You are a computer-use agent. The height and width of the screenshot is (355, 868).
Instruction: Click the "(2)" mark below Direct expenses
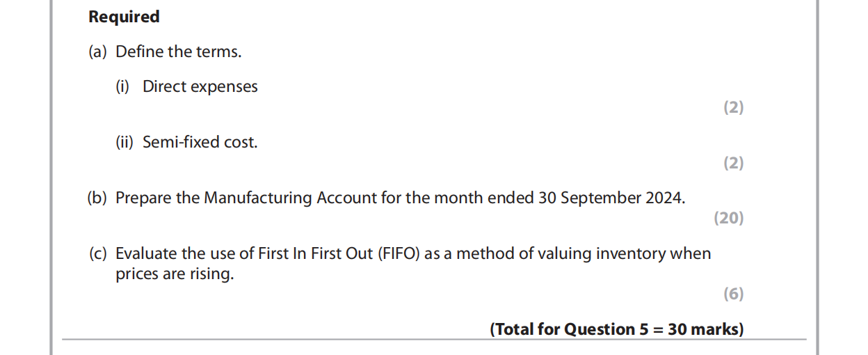(733, 107)
